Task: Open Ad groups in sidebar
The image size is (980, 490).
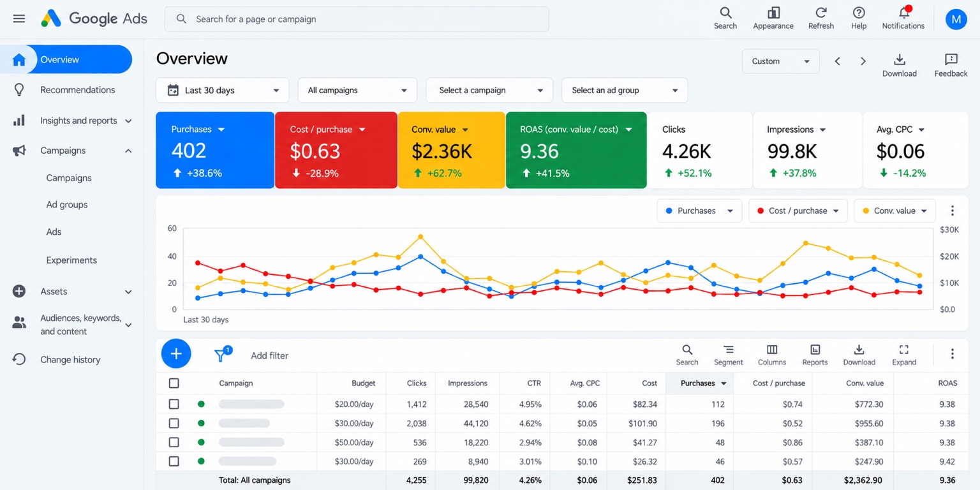Action: (67, 205)
